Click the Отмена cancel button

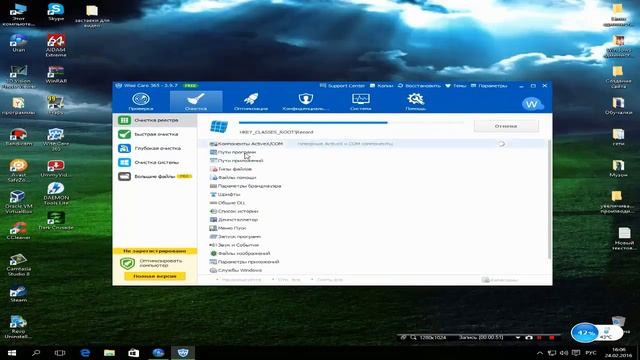[506, 126]
